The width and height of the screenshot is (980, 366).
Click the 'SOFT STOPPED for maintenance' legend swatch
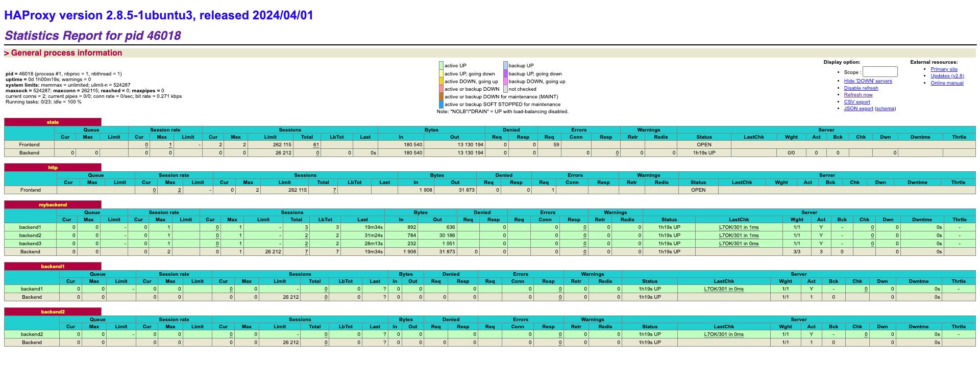(x=441, y=104)
